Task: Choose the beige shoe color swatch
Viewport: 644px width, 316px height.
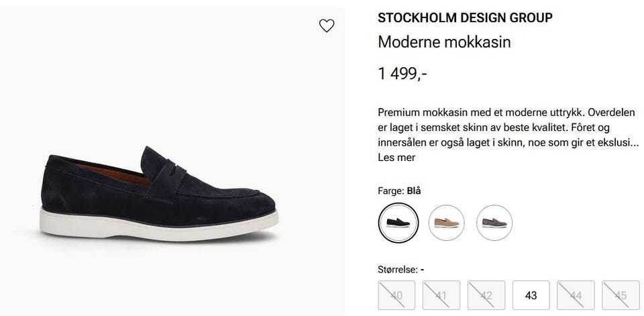Action: pyautogui.click(x=446, y=222)
